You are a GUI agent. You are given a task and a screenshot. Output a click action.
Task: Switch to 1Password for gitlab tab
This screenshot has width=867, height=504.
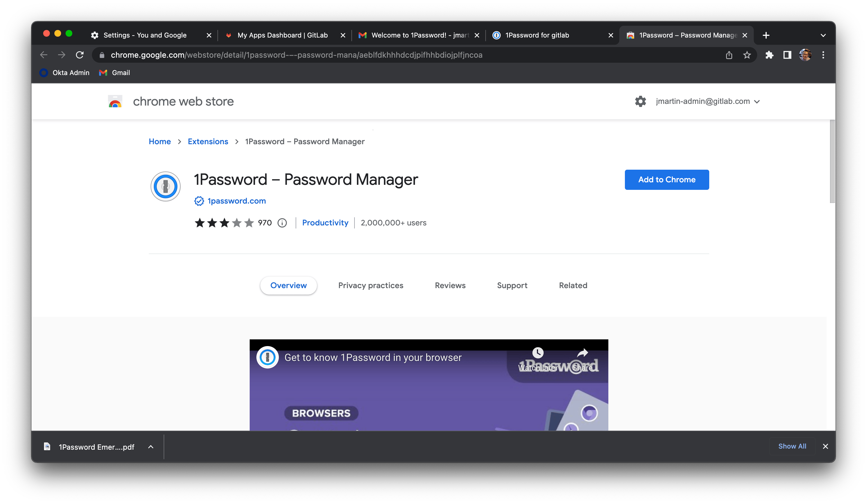coord(537,35)
